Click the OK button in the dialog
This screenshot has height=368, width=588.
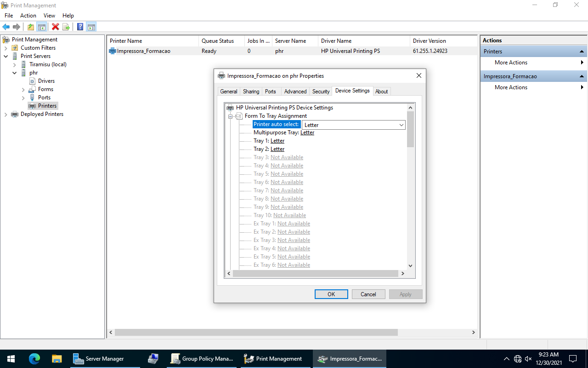pyautogui.click(x=331, y=294)
